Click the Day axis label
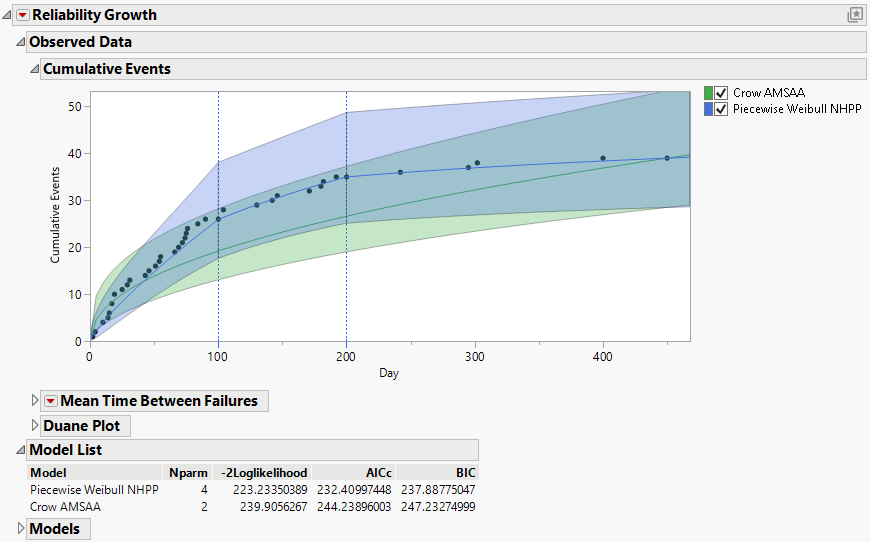The height and width of the screenshot is (542, 870). 389,373
